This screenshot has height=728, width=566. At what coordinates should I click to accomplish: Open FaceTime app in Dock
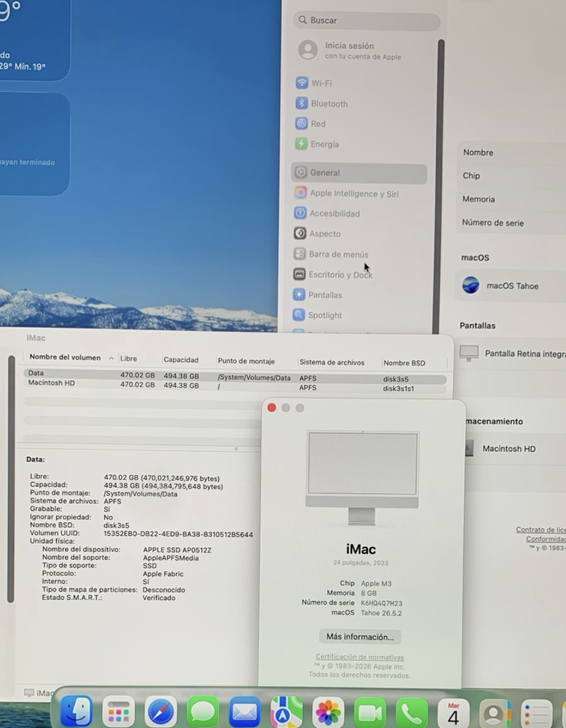371,713
